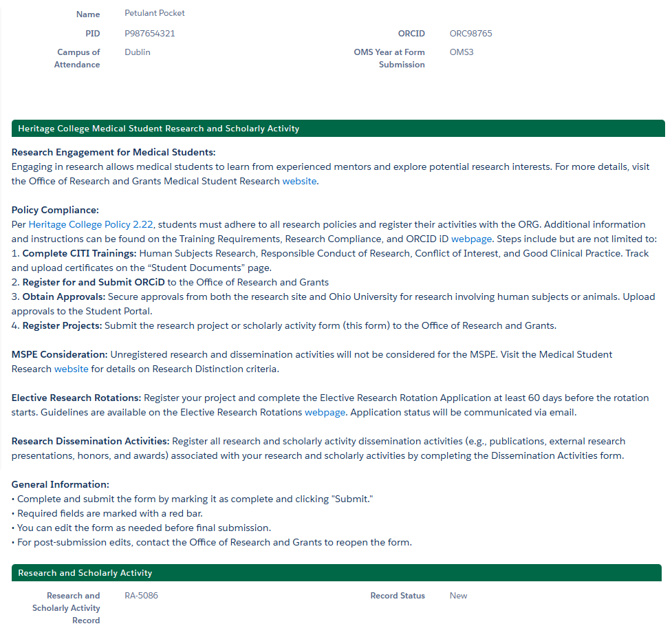Click the record number RA-5086
Screen dimensions: 672x626
click(x=141, y=596)
